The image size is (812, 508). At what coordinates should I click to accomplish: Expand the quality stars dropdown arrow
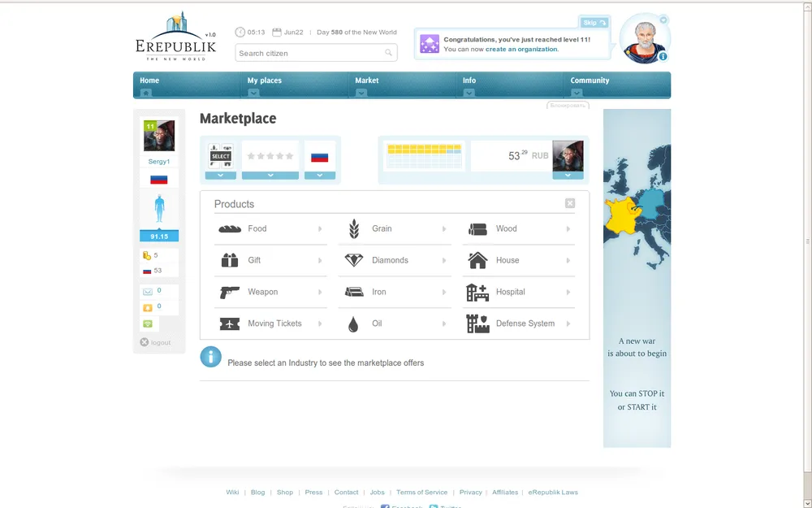tap(270, 176)
